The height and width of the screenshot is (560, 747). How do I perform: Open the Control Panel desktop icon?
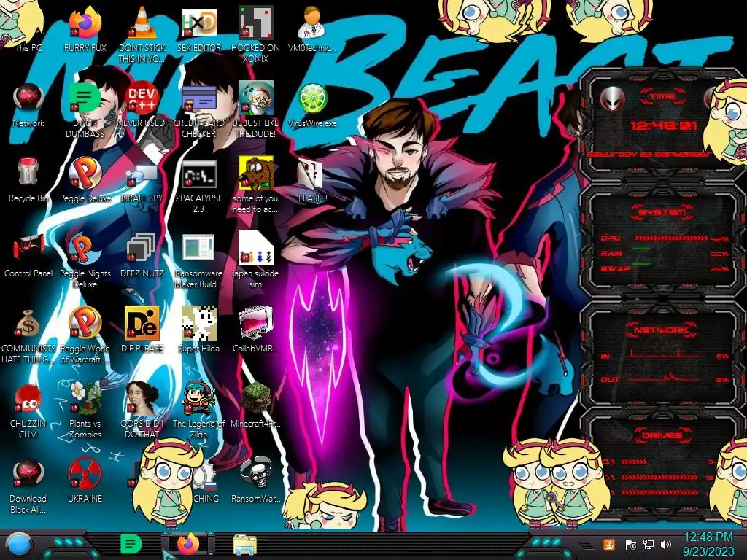[x=28, y=249]
